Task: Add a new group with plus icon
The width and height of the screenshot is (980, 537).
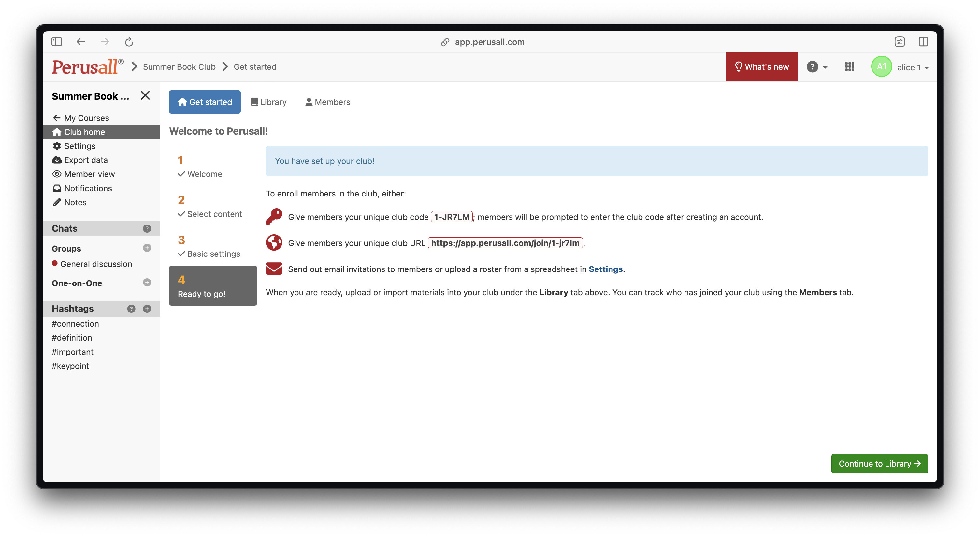Action: 147,248
